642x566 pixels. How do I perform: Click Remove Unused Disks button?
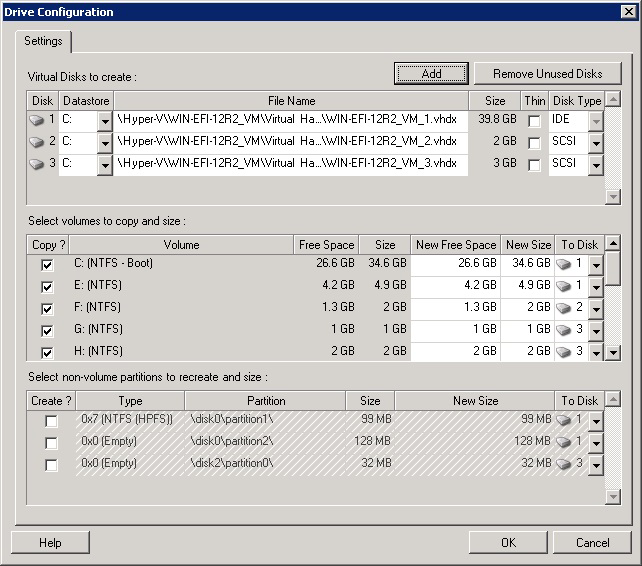[547, 74]
